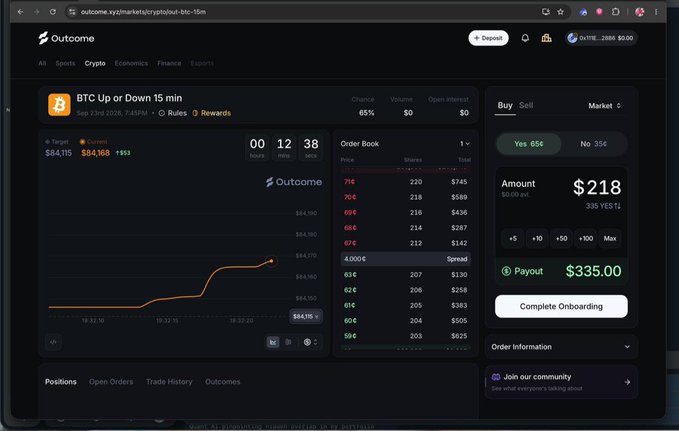Click the 70¢ ask row
Viewport: 679px width, 431px height.
point(405,197)
